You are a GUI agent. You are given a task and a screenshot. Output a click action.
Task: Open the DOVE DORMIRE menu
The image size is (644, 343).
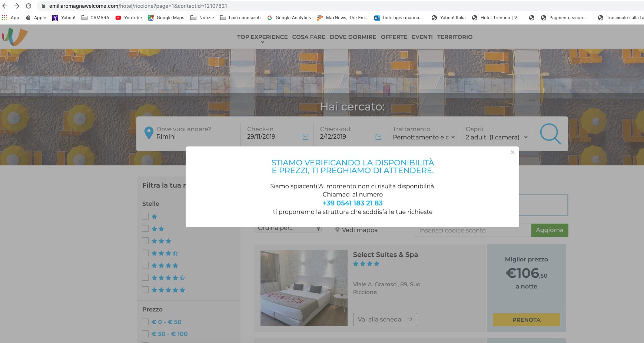pos(353,37)
